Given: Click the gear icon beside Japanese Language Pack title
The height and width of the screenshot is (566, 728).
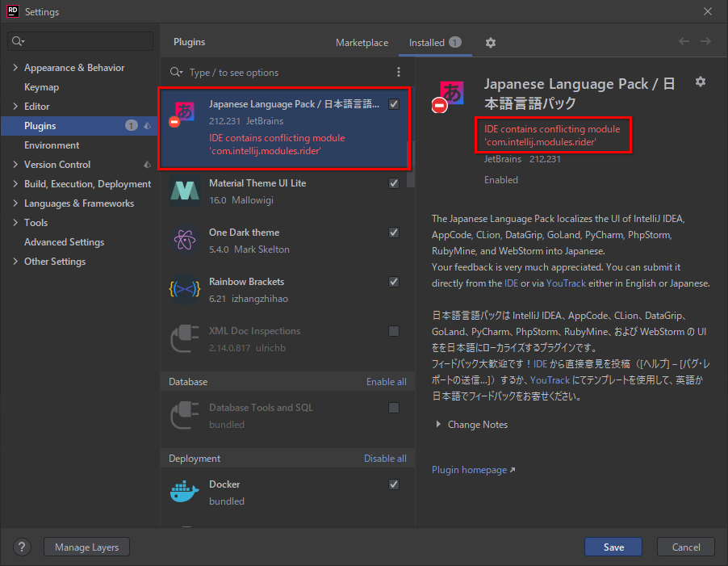Looking at the screenshot, I should (x=700, y=82).
